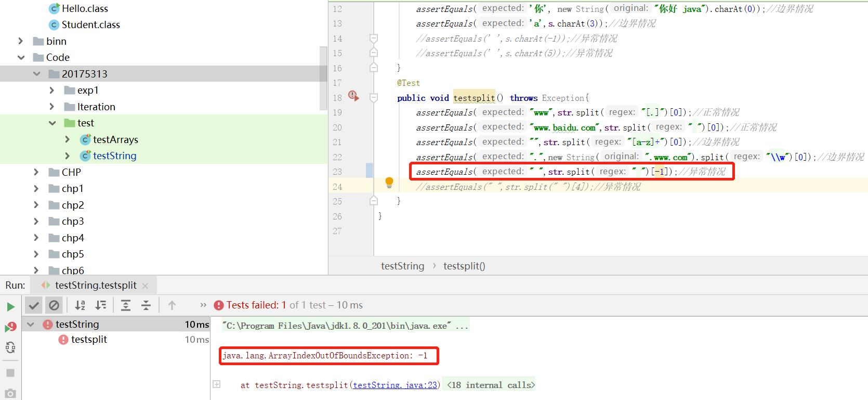The image size is (868, 400).
Task: Toggle the fold marker at line 15
Action: pos(373,53)
